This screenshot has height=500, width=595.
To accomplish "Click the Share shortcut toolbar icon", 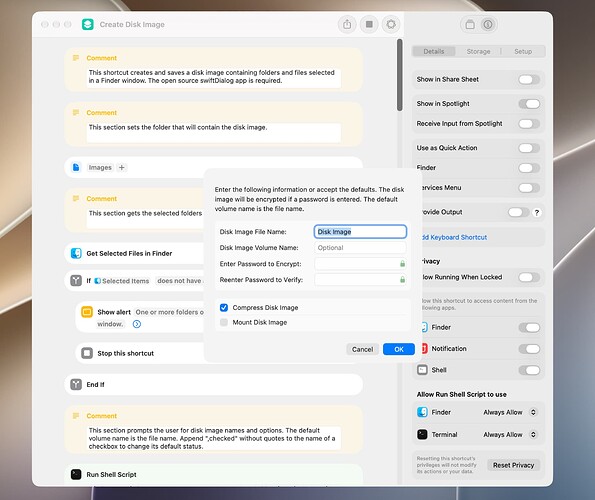I will (347, 25).
